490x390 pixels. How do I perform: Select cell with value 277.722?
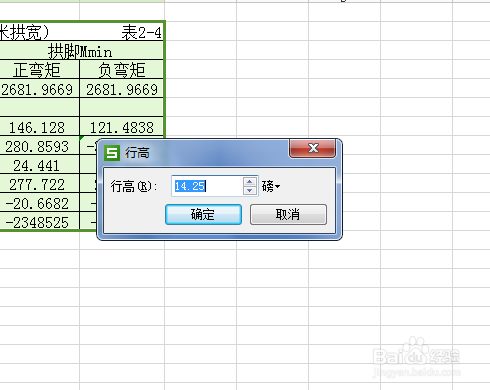(39, 184)
